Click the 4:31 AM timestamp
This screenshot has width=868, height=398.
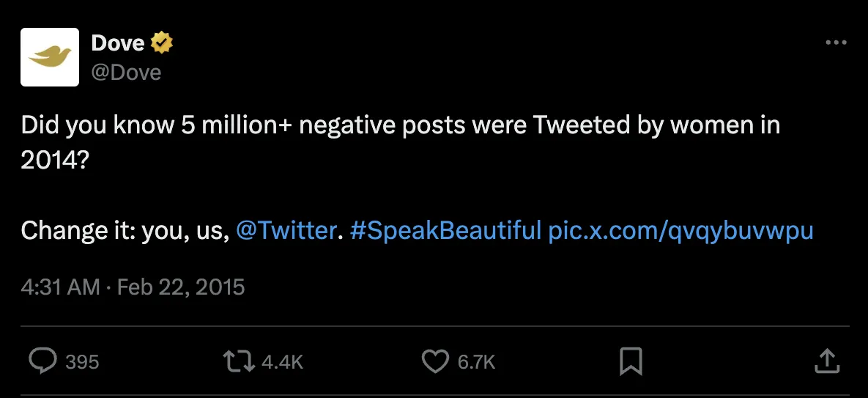[x=60, y=287]
